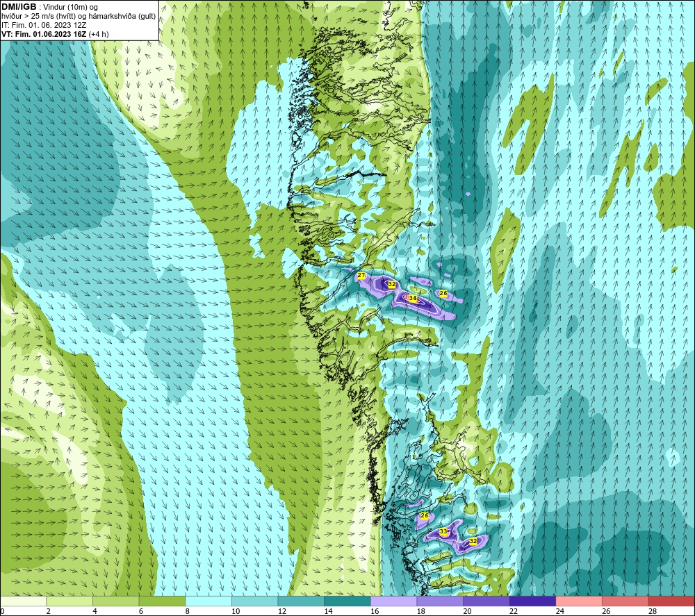Click the 8–10 m/s pale cyan legend swatch
This screenshot has width=695, height=616.
tap(208, 601)
